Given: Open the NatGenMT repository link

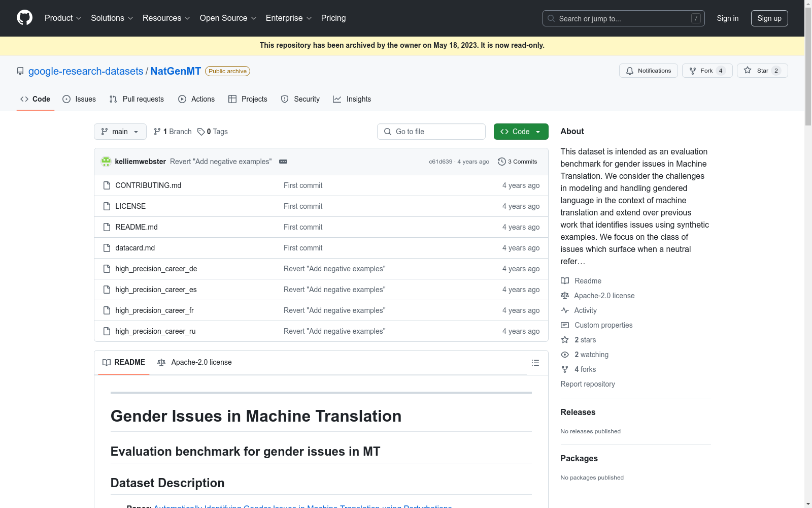Looking at the screenshot, I should coord(176,71).
